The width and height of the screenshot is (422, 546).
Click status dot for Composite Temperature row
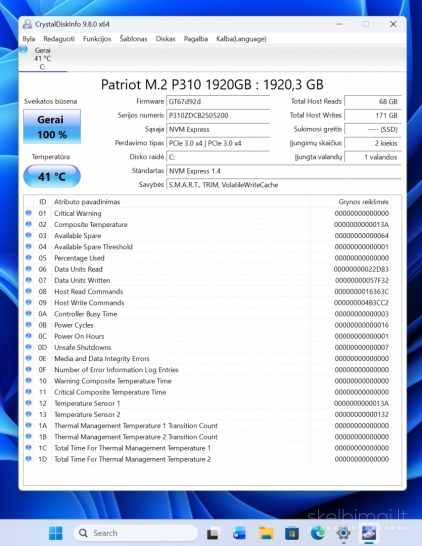pos(29,224)
